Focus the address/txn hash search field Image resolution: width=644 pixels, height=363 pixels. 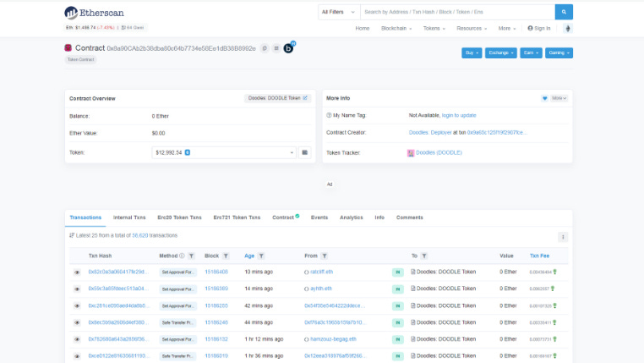(457, 12)
